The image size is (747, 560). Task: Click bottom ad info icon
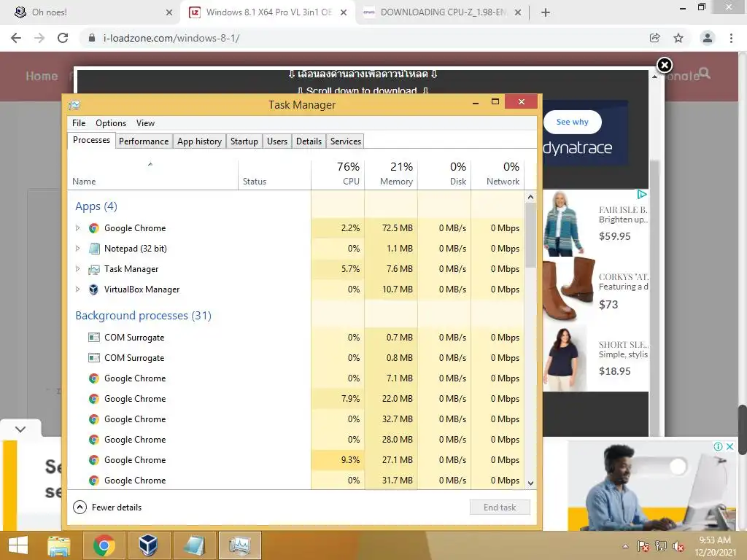[718, 447]
